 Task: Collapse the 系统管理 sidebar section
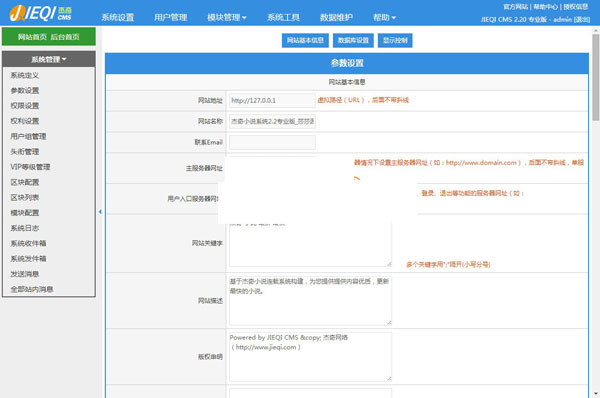pos(49,59)
